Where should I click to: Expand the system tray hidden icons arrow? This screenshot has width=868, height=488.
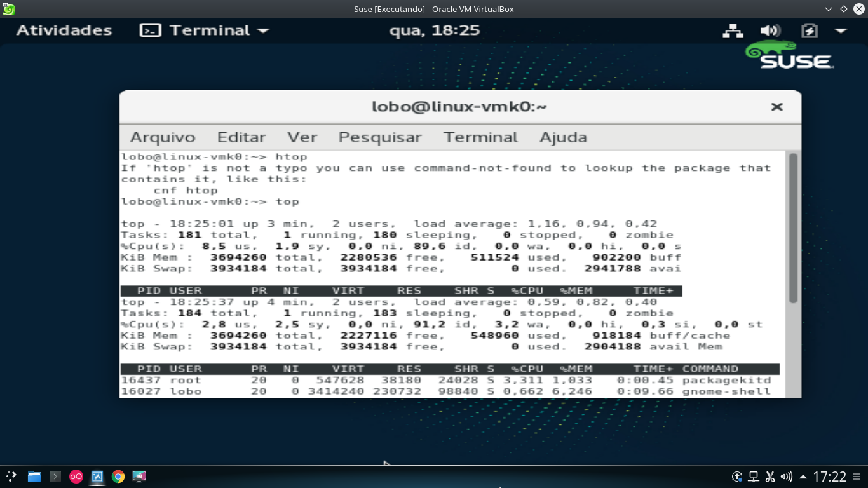(x=803, y=477)
